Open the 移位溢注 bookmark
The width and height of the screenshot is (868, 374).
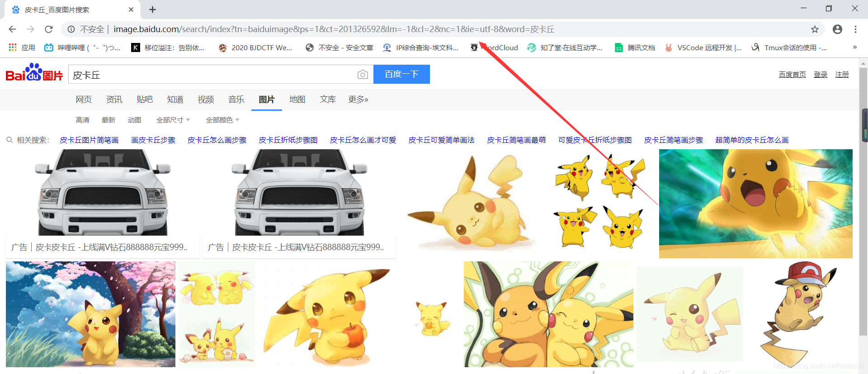168,47
